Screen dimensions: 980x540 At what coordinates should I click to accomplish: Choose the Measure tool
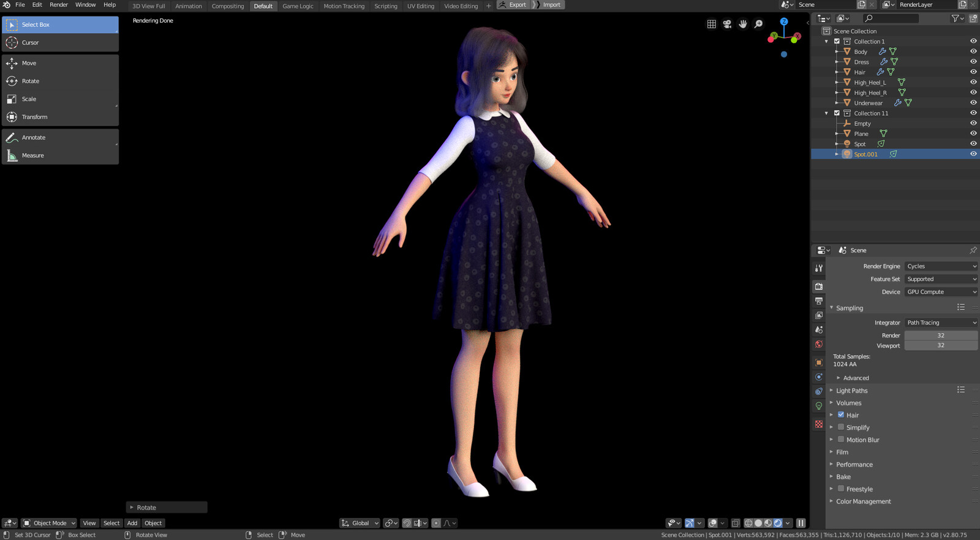pyautogui.click(x=60, y=156)
